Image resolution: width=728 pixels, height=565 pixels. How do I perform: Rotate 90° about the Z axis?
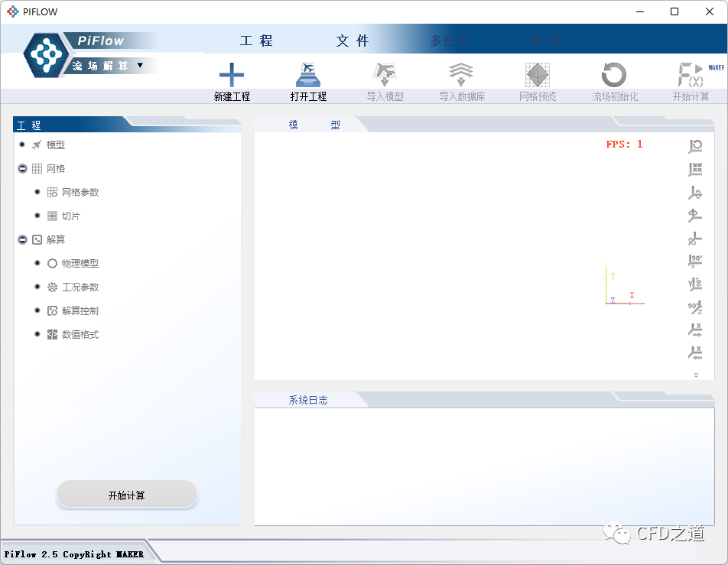pos(695,307)
